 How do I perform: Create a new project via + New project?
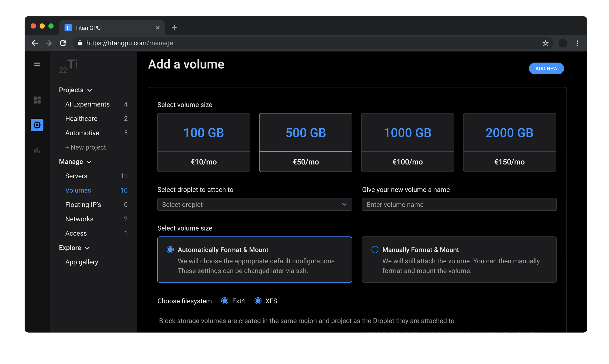(85, 147)
